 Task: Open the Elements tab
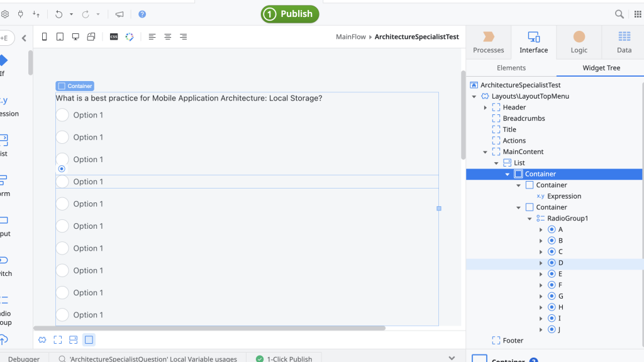(511, 68)
